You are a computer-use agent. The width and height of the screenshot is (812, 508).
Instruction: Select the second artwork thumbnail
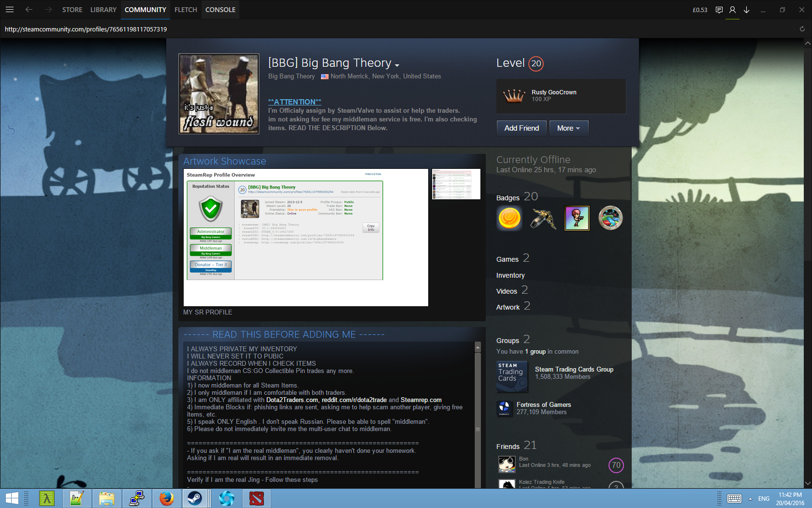tap(456, 184)
